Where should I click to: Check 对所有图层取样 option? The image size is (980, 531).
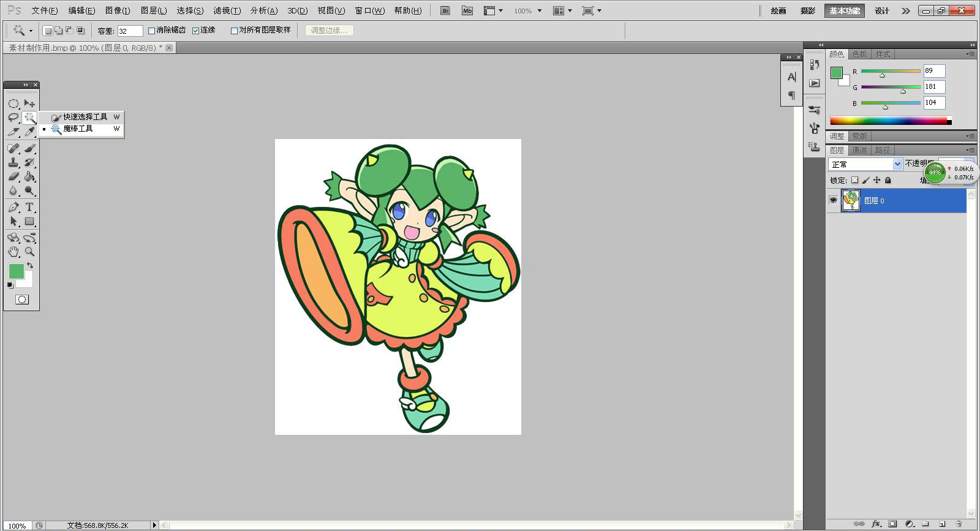(x=234, y=31)
